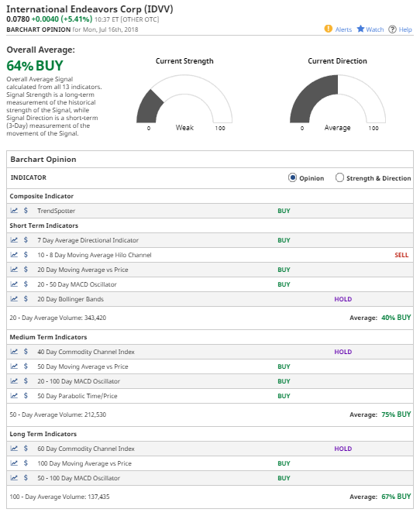Click HOLD signal for 40 Day Commodity Channel Index
420x516 pixels.
[x=343, y=352]
